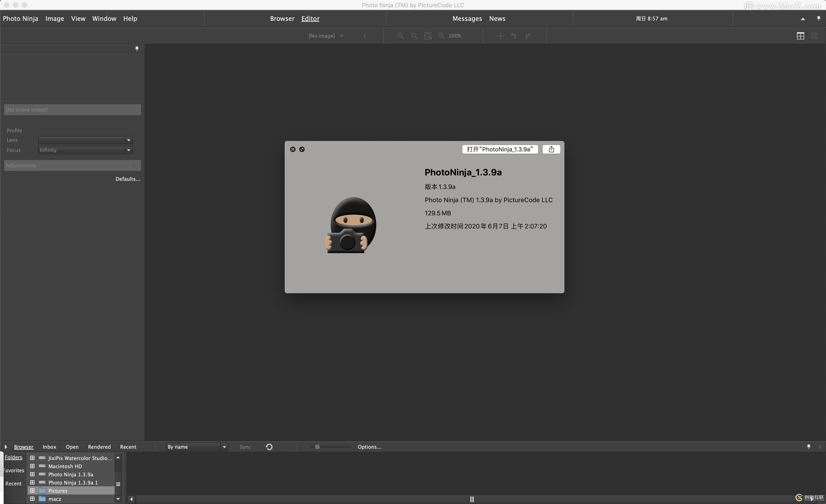The width and height of the screenshot is (826, 504).
Task: Click the small left arrow at browser strip right
Action: (x=820, y=447)
